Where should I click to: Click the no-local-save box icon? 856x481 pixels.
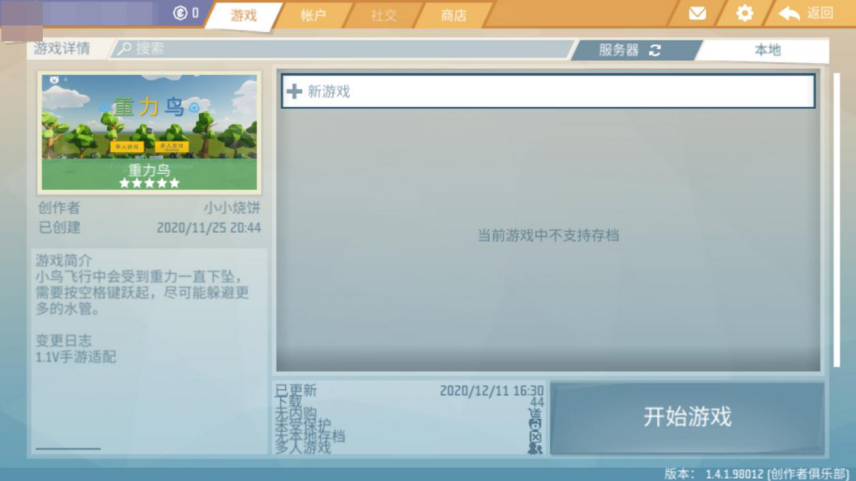coord(535,437)
